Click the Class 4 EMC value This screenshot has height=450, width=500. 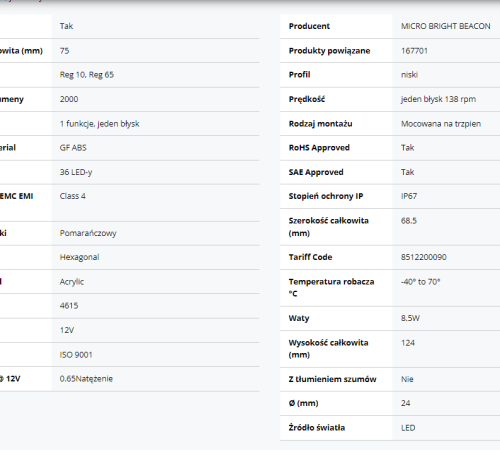coord(72,196)
